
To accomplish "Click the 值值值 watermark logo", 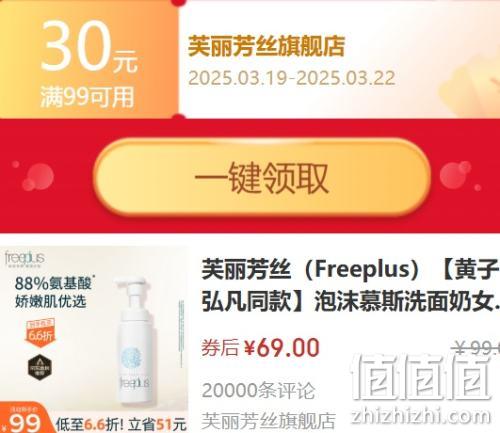I will [422, 377].
